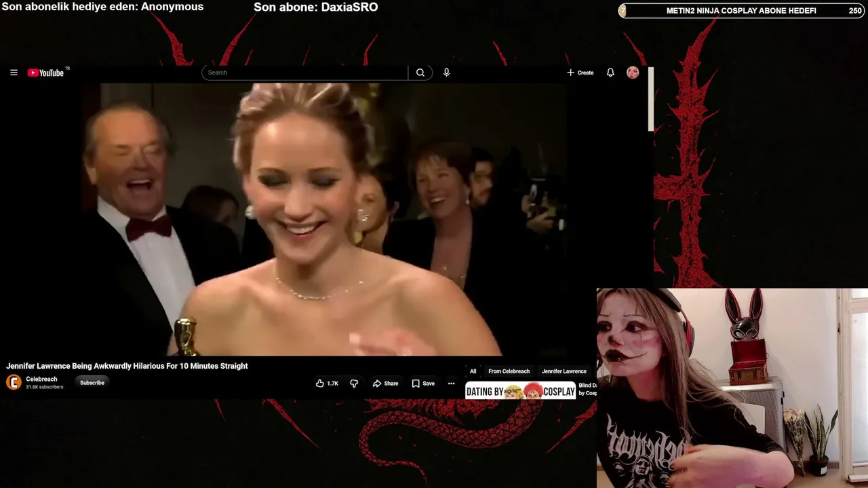
Task: Like the video with 1.7K thumbs-up
Action: [x=327, y=384]
